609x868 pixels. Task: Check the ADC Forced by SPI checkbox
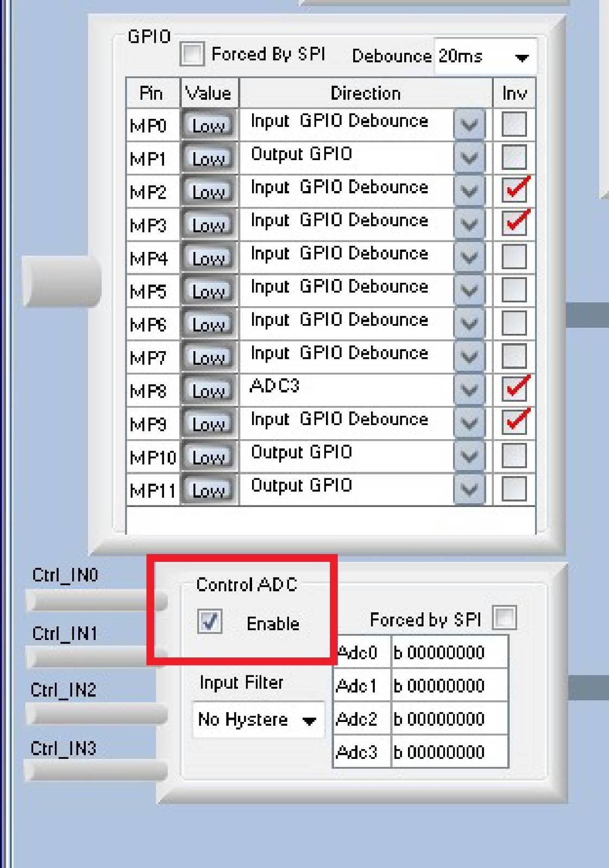(x=504, y=618)
